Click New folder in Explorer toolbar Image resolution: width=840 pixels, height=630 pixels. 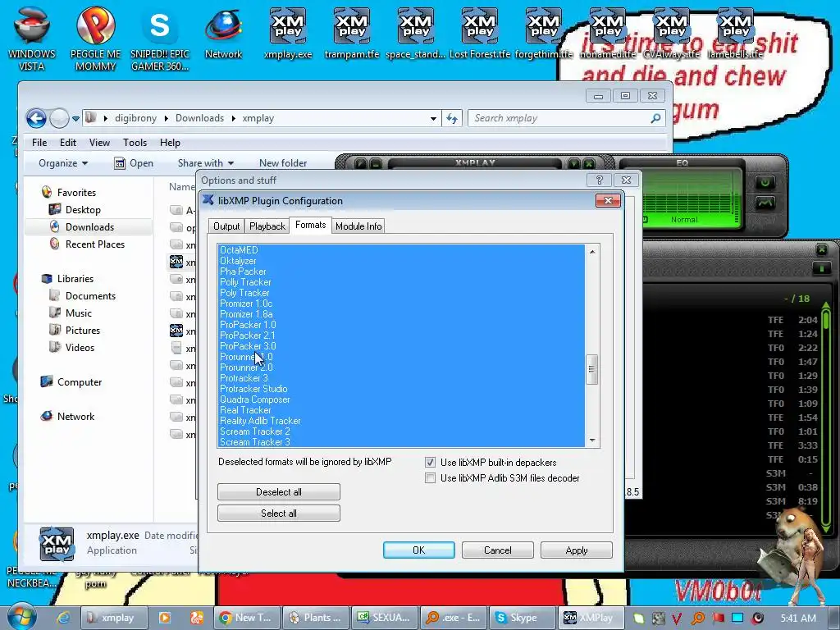(x=283, y=163)
